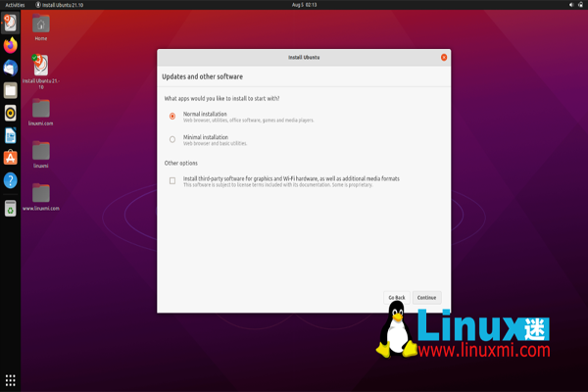Click the Continue button
Screen dimensions: 588x392
click(x=426, y=298)
